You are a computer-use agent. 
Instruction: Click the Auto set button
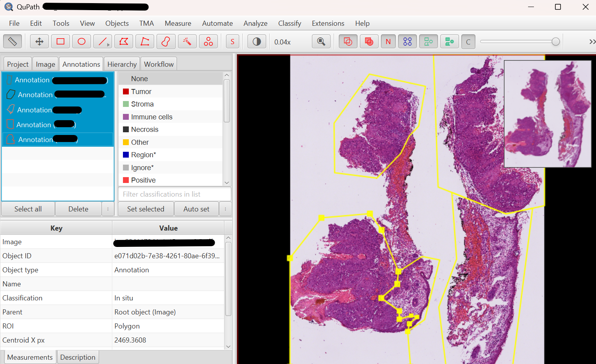click(x=196, y=209)
